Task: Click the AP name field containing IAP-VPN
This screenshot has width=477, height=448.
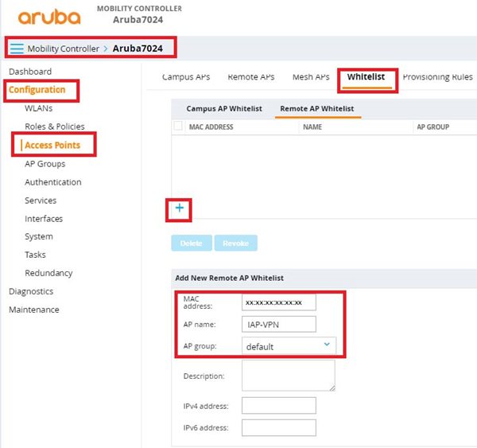Action: click(279, 325)
